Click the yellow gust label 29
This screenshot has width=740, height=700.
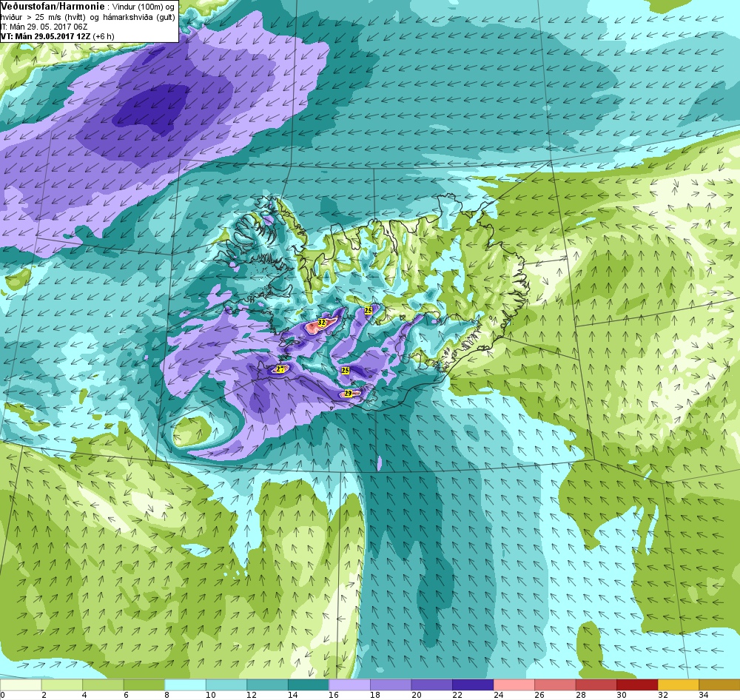pyautogui.click(x=349, y=393)
